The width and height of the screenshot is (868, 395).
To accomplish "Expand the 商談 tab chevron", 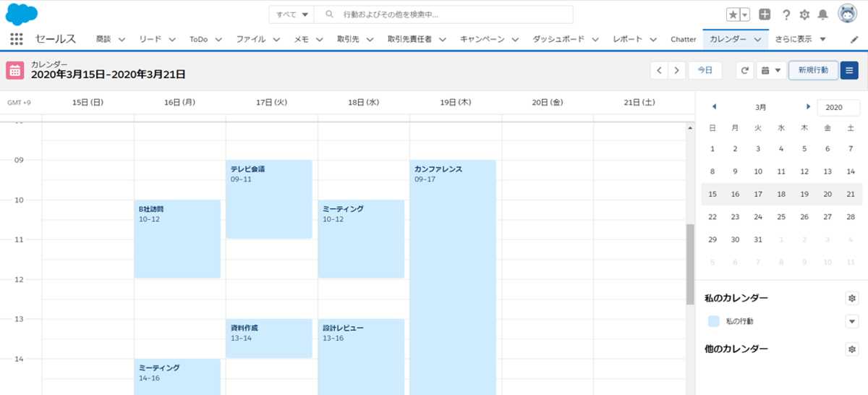I will [x=122, y=40].
